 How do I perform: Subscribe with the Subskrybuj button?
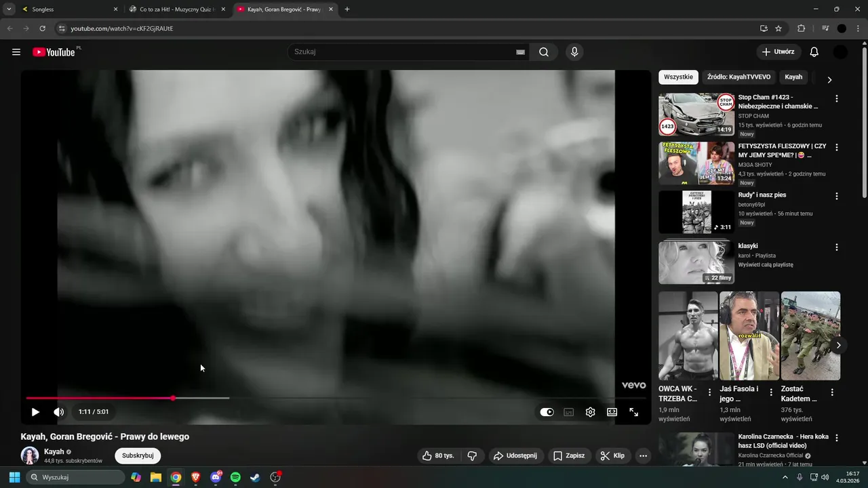pos(138,455)
